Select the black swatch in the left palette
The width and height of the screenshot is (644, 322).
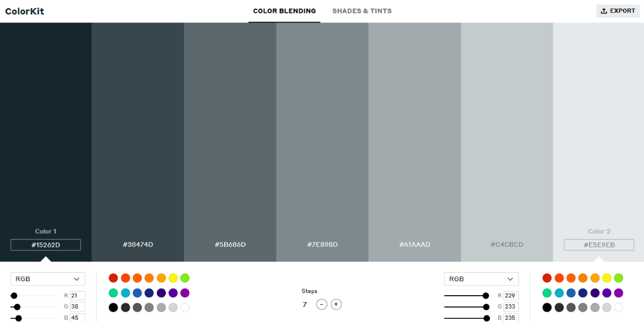(113, 308)
